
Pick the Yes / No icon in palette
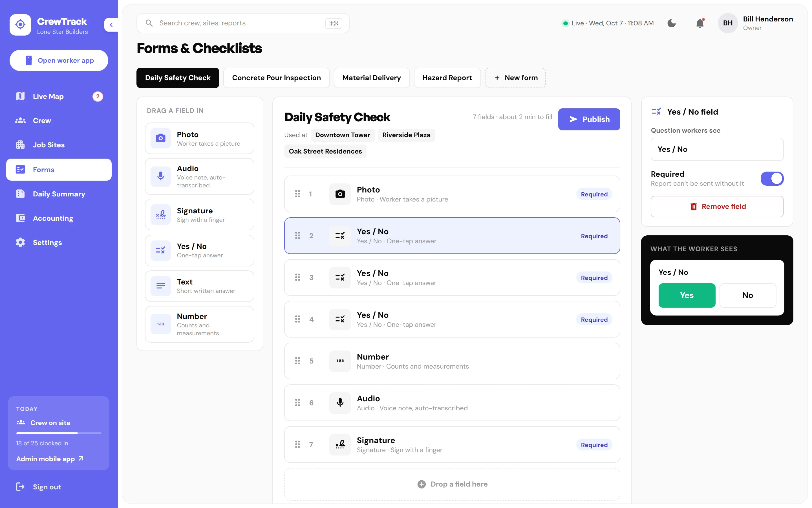pos(160,250)
